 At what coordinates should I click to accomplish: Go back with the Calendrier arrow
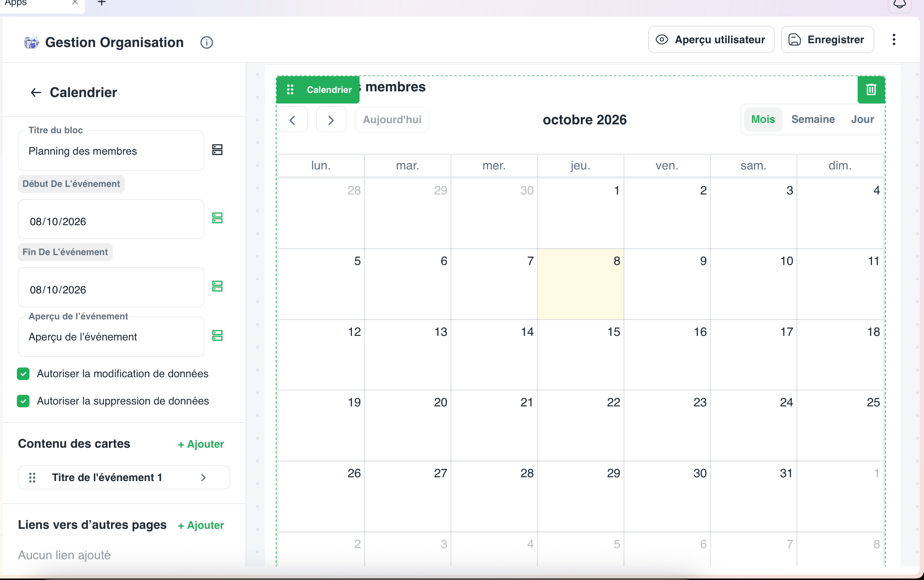(35, 92)
